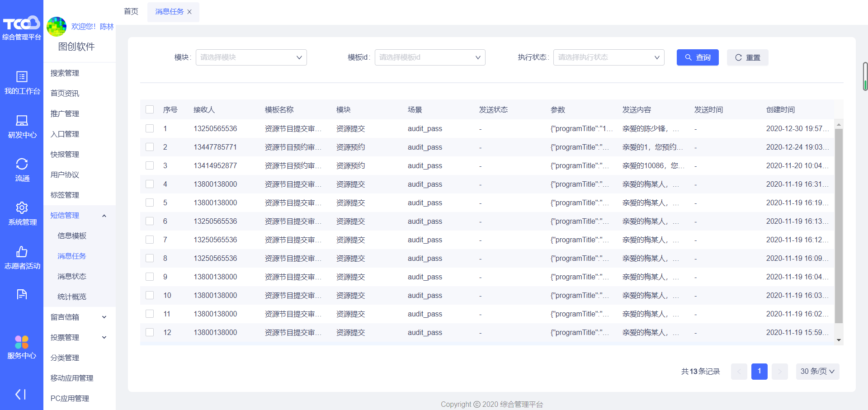The image size is (868, 410).
Task: Check the box for row 5
Action: tap(150, 203)
